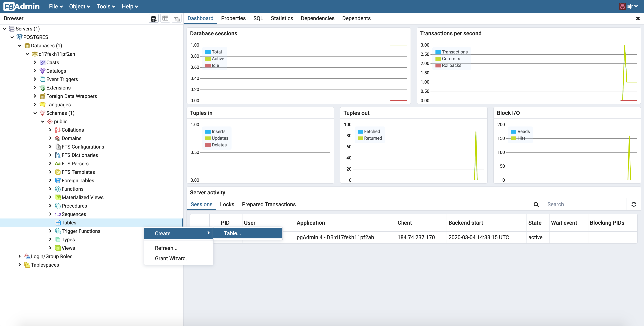The height and width of the screenshot is (326, 644).
Task: Collapse the Schemas (1) tree node
Action: click(x=35, y=113)
